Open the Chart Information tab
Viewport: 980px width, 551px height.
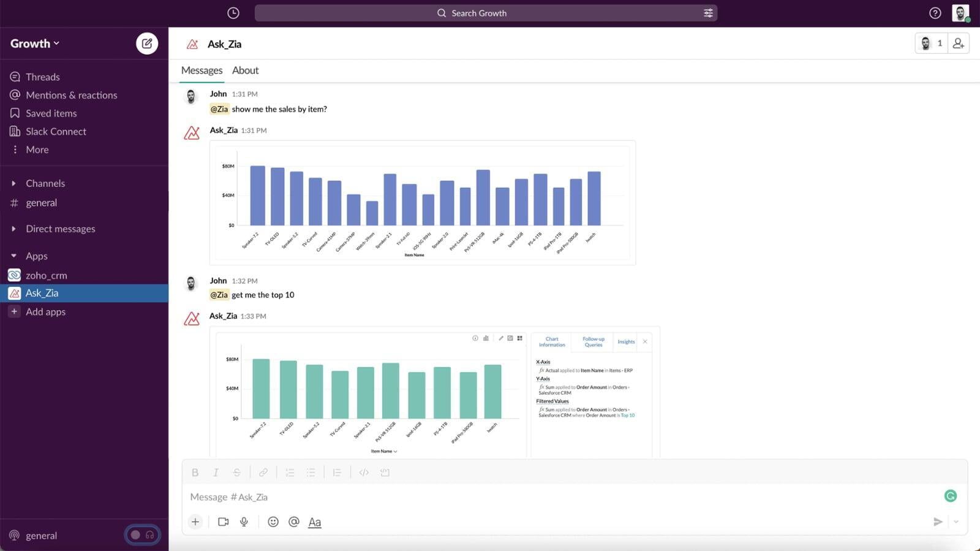[552, 342]
